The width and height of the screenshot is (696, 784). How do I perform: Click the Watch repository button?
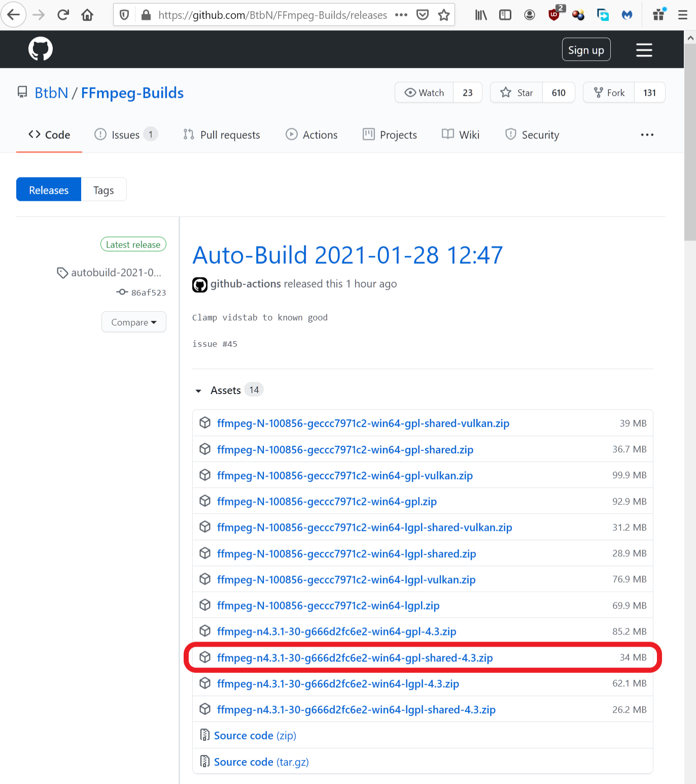(x=424, y=92)
